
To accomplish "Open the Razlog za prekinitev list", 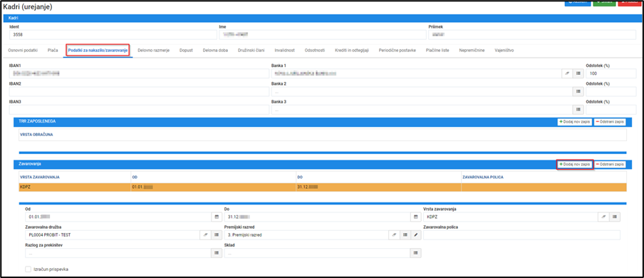I will pyautogui.click(x=217, y=253).
